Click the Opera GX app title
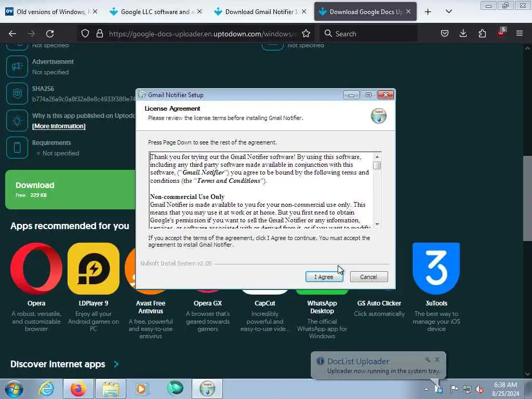 208,303
